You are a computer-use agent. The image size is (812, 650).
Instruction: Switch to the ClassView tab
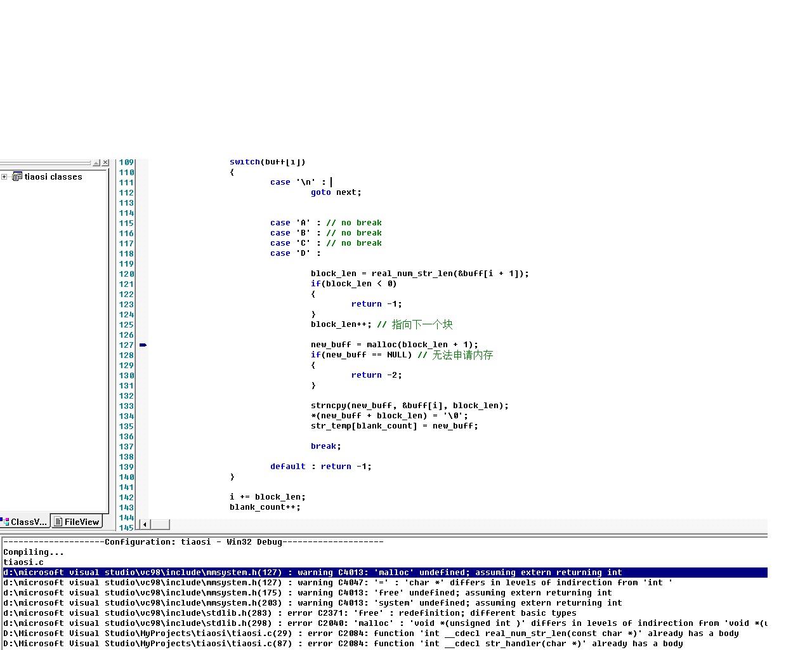(25, 522)
